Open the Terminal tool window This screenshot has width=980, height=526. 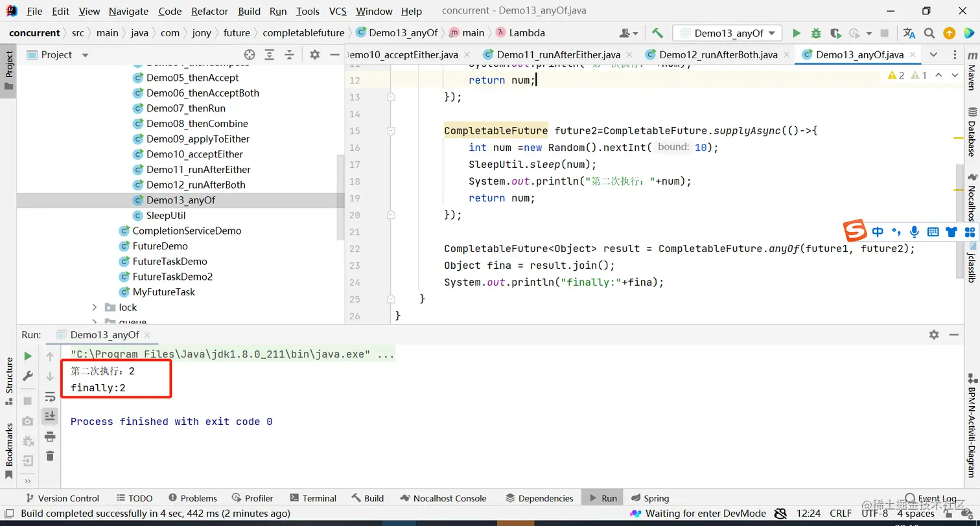click(313, 498)
